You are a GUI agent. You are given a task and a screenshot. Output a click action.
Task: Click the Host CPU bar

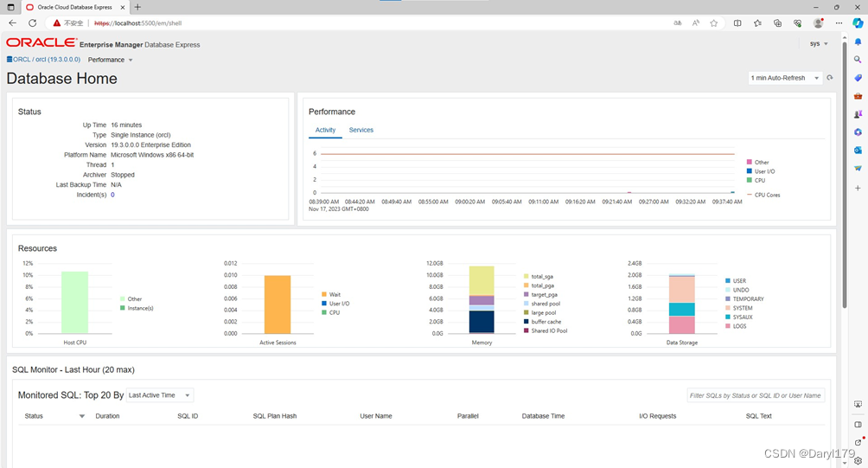click(74, 303)
